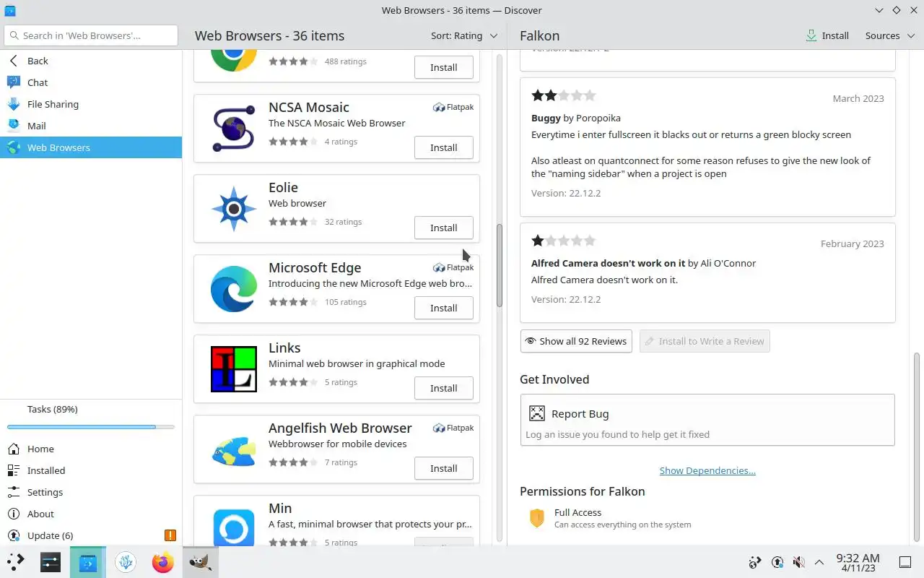The height and width of the screenshot is (578, 924).
Task: Open Show Dependencies link
Action: click(707, 470)
